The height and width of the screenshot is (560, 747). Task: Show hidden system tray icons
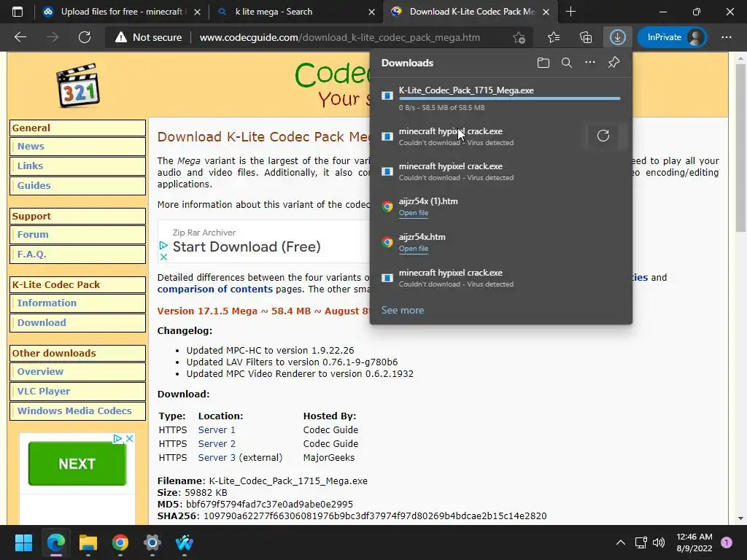click(620, 542)
